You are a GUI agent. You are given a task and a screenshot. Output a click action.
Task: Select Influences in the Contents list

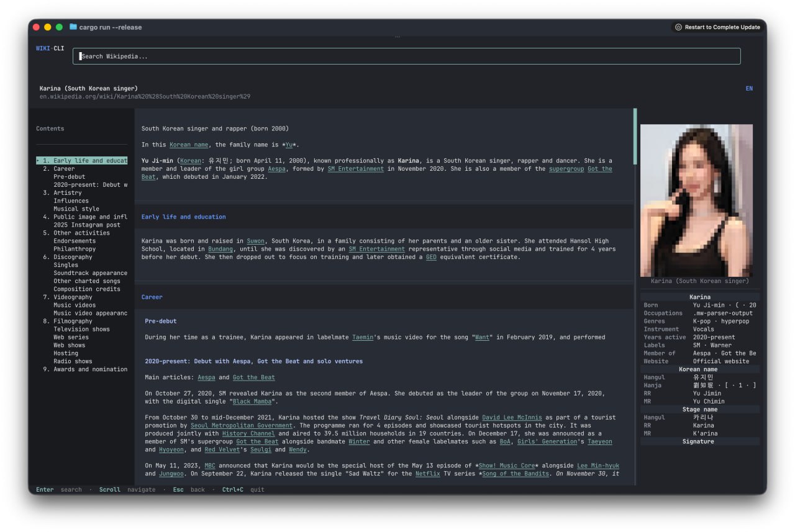click(71, 201)
